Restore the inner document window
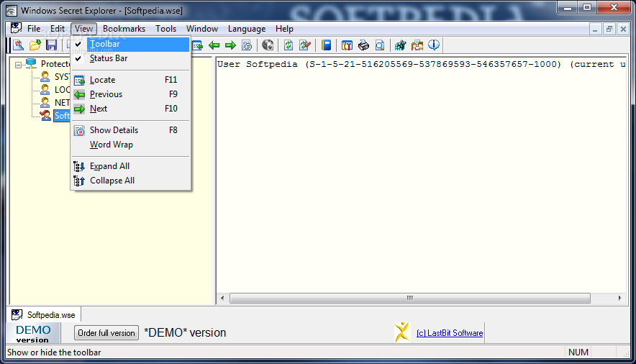This screenshot has width=636, height=364. pos(609,29)
